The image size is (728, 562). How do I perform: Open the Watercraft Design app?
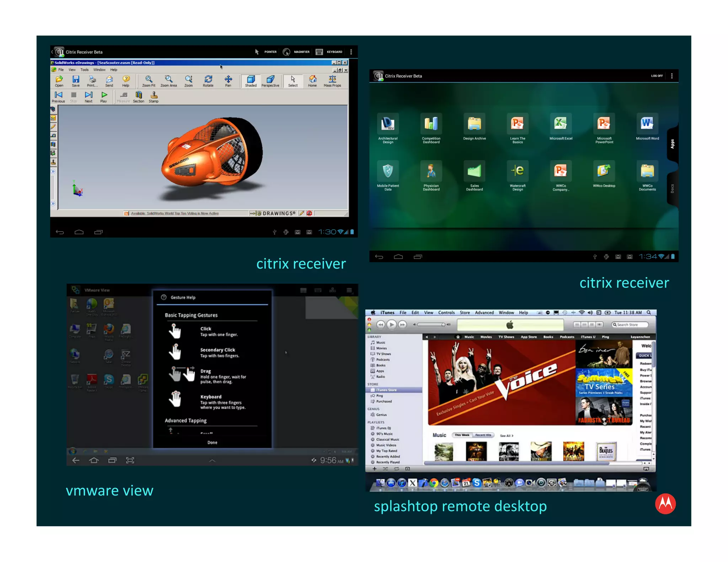pyautogui.click(x=518, y=176)
